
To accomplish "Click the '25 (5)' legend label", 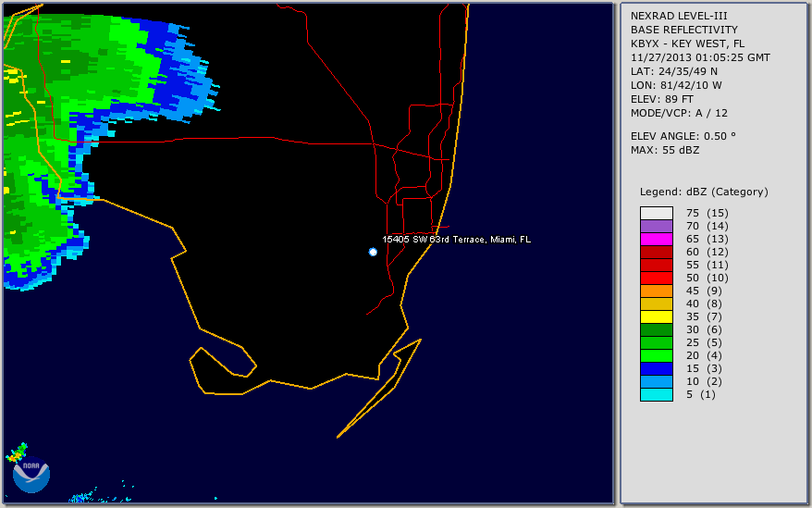I will click(705, 342).
